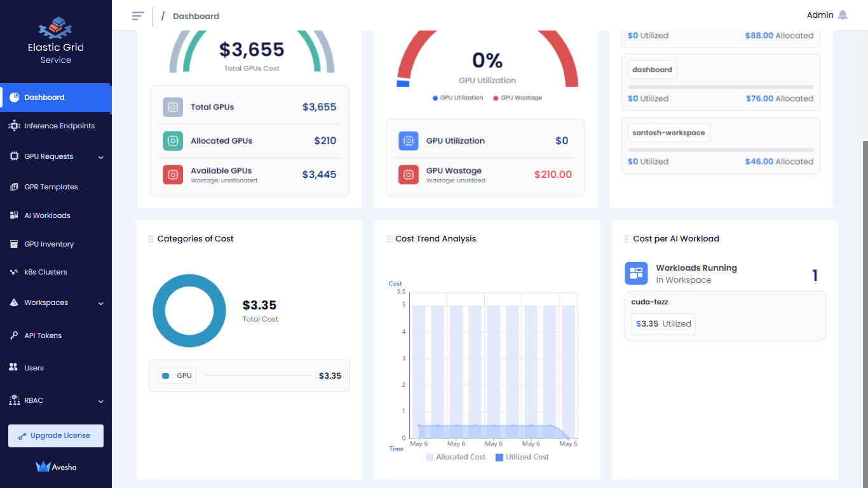The image size is (868, 488).
Task: Click the notification bell icon
Action: (x=843, y=15)
